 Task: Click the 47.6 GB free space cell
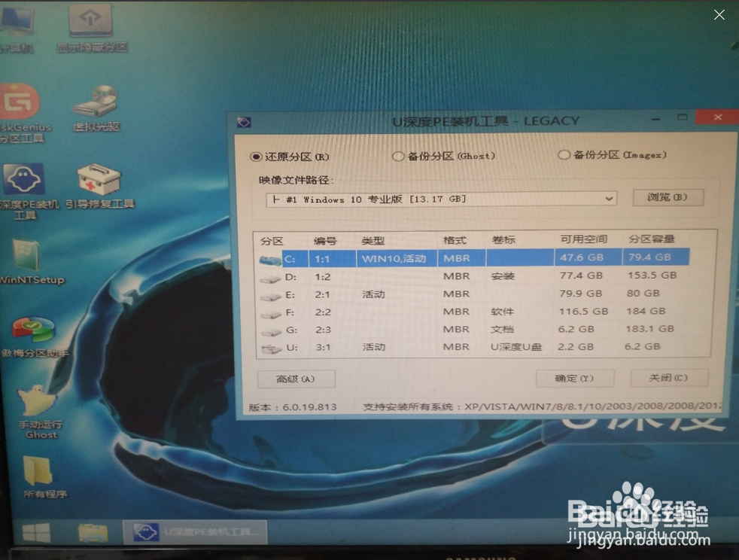click(582, 257)
